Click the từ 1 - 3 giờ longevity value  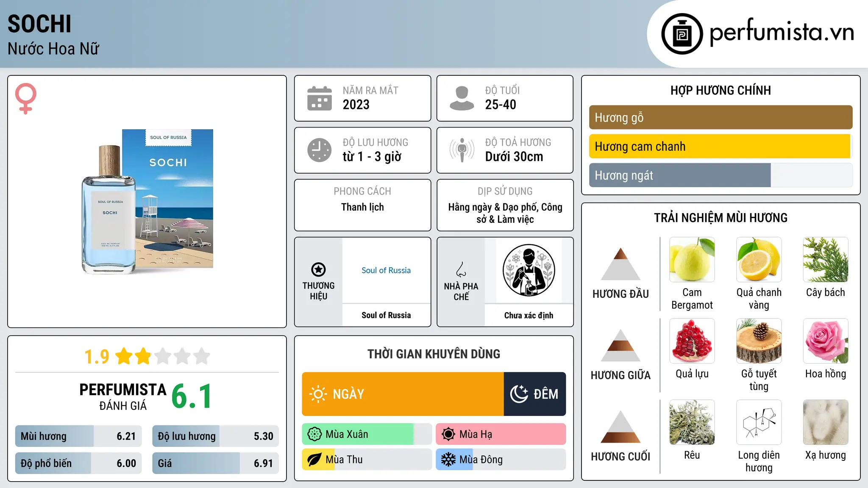[x=372, y=157]
